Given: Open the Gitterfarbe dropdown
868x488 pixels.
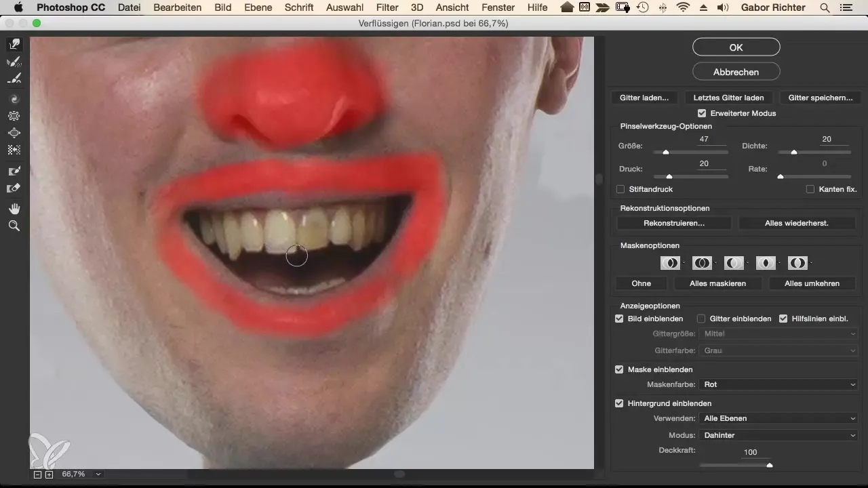Looking at the screenshot, I should [780, 350].
